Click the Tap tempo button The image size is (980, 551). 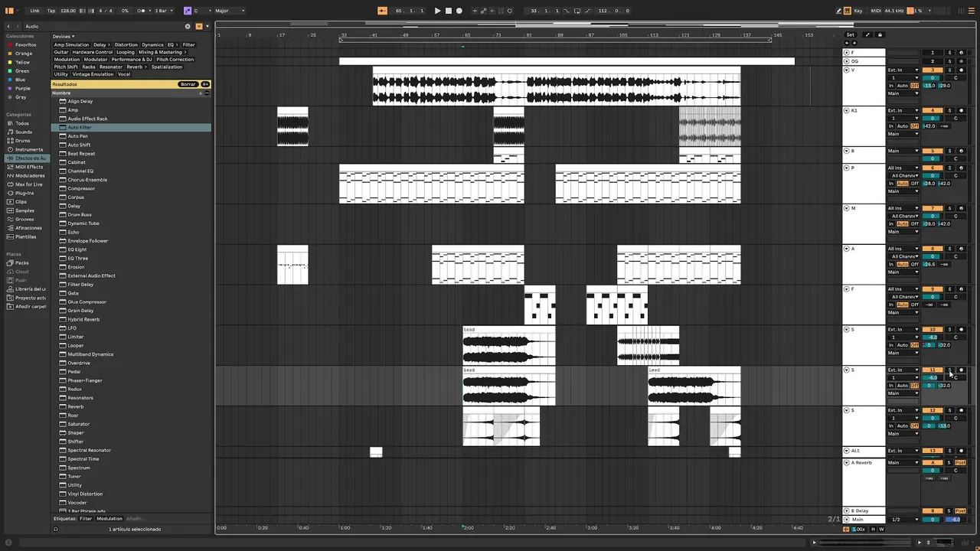click(51, 11)
